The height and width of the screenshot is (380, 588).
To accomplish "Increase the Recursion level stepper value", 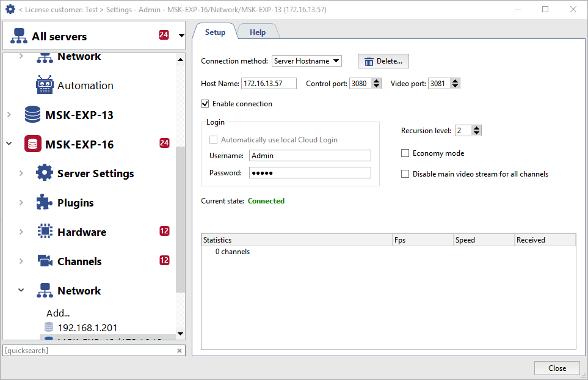I will pyautogui.click(x=477, y=128).
